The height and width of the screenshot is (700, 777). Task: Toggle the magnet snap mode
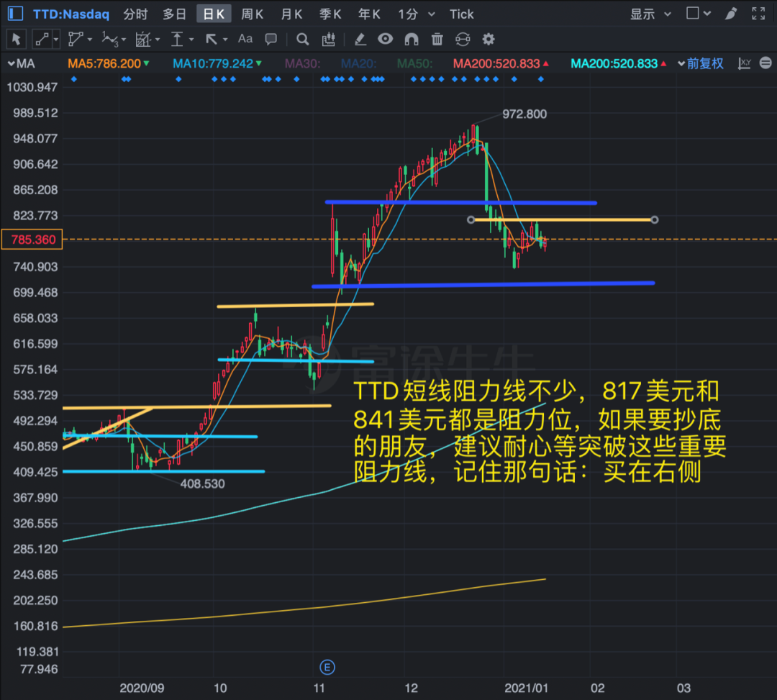tap(412, 39)
